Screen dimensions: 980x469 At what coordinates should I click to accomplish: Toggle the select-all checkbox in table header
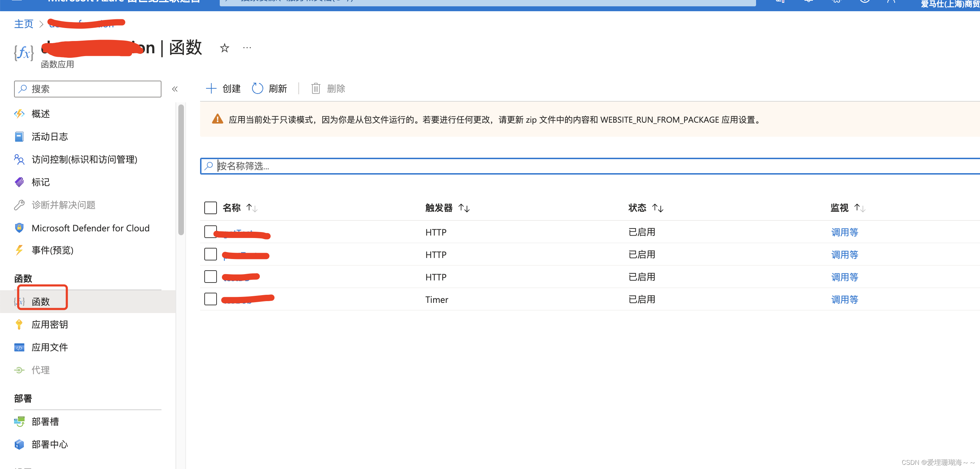point(210,208)
